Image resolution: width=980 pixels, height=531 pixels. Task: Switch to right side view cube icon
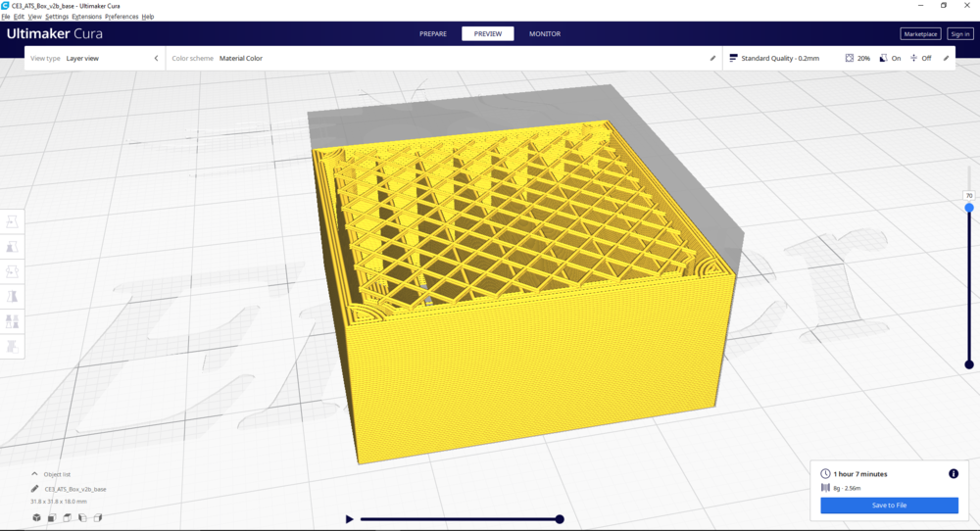click(x=97, y=517)
